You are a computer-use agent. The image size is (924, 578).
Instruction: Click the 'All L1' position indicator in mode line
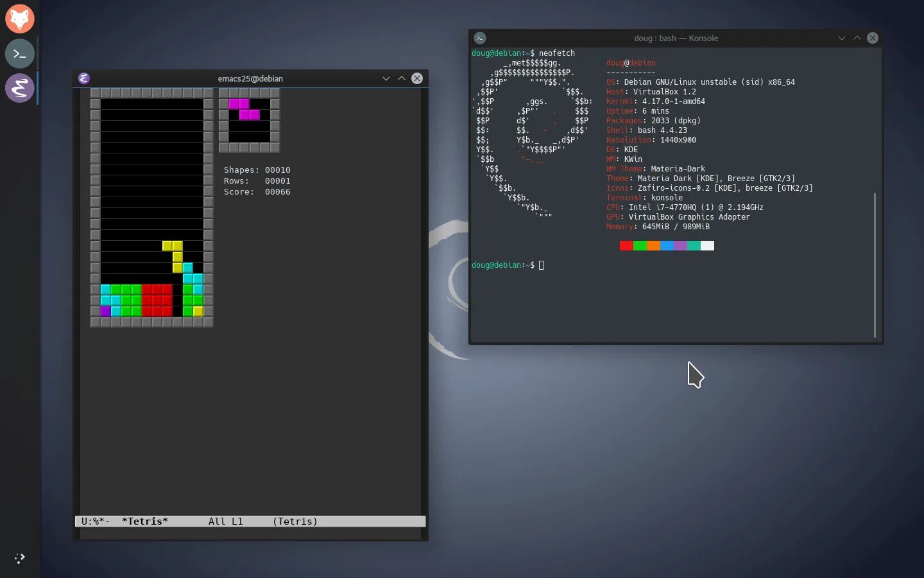[x=226, y=521]
